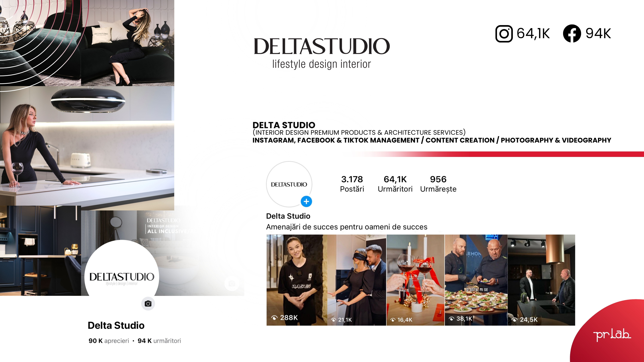This screenshot has width=644, height=362.
Task: Click the circular DELTASTUDIO Instagram profile picture
Action: point(289,184)
